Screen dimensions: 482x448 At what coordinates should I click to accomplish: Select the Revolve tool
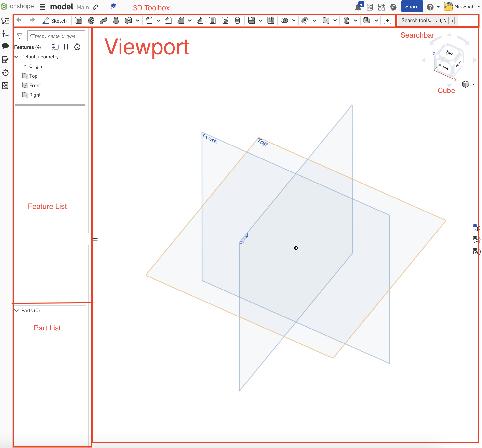coord(91,21)
